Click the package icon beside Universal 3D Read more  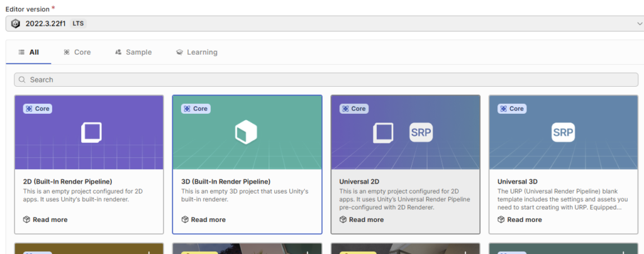pos(501,219)
